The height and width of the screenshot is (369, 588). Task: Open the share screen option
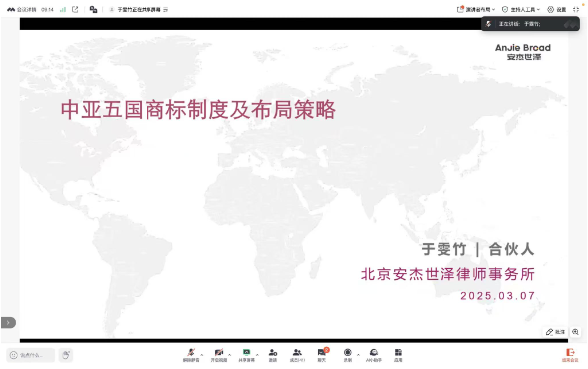click(246, 355)
